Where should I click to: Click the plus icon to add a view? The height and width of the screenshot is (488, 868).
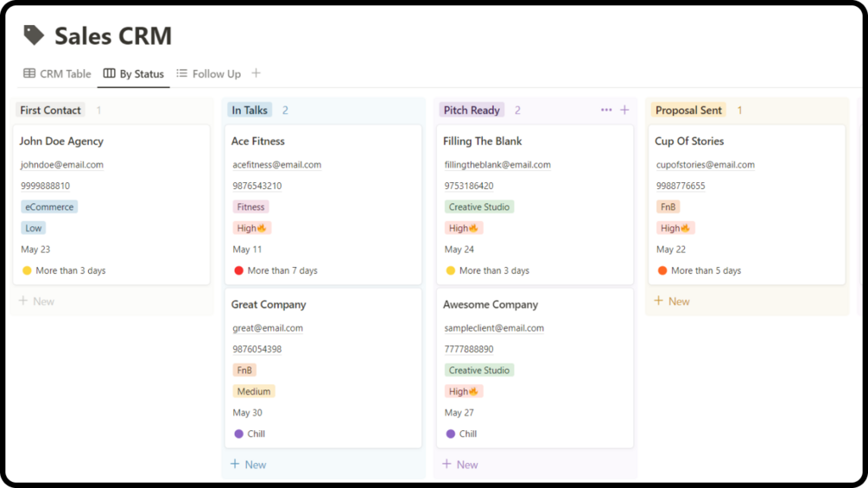tap(256, 73)
